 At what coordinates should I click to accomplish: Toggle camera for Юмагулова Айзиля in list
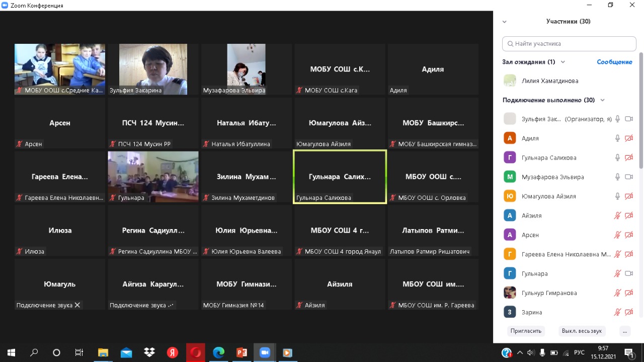coord(628,196)
